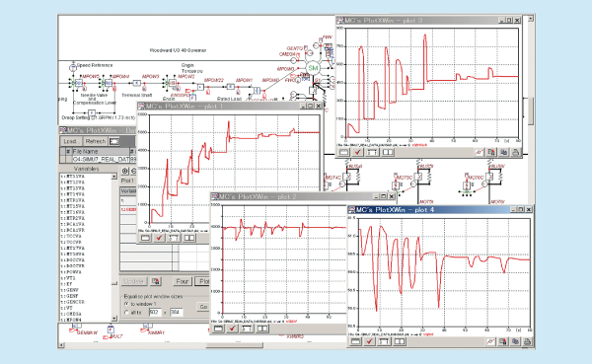
Task: Click the SM synchronous machine block
Action: (x=313, y=68)
